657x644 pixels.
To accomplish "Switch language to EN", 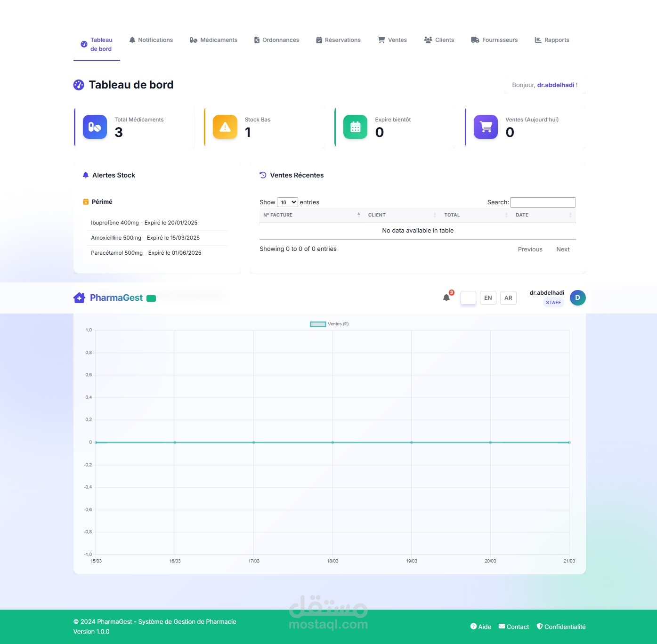I will tap(488, 298).
